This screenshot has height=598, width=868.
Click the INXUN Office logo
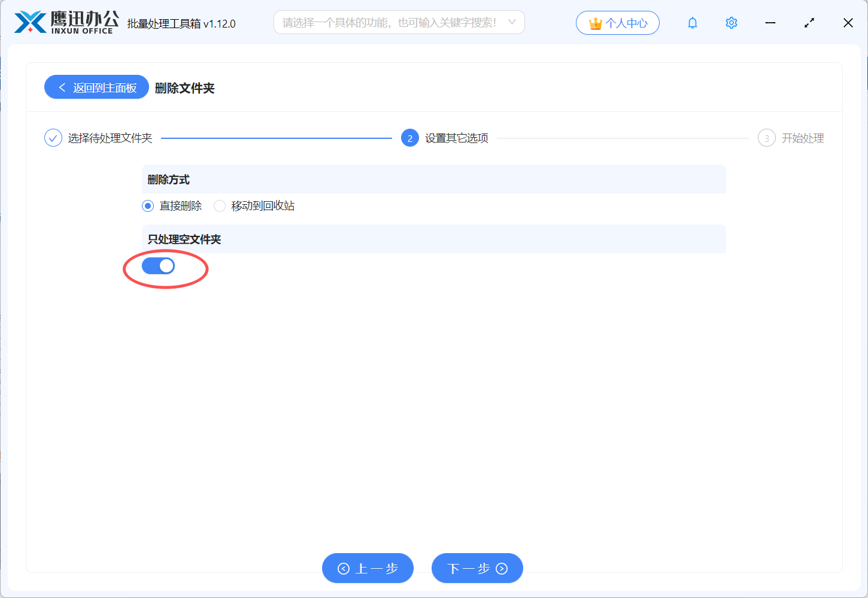point(66,23)
